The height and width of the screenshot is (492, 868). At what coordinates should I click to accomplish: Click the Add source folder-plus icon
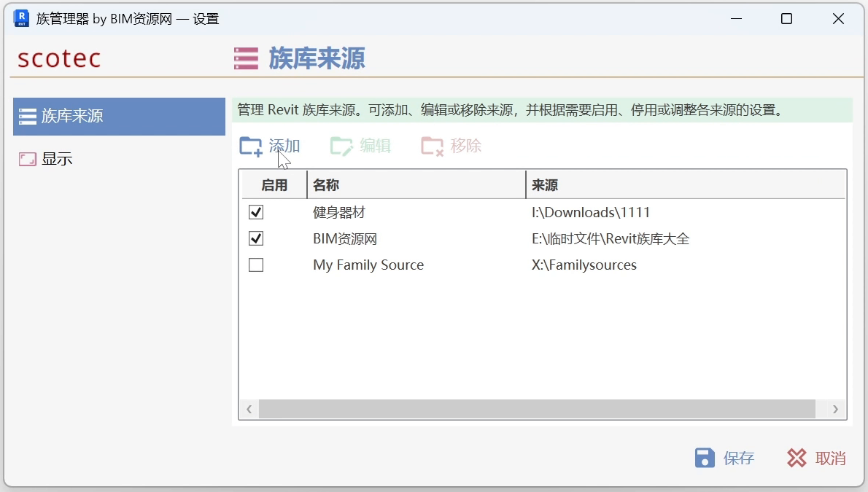(251, 147)
